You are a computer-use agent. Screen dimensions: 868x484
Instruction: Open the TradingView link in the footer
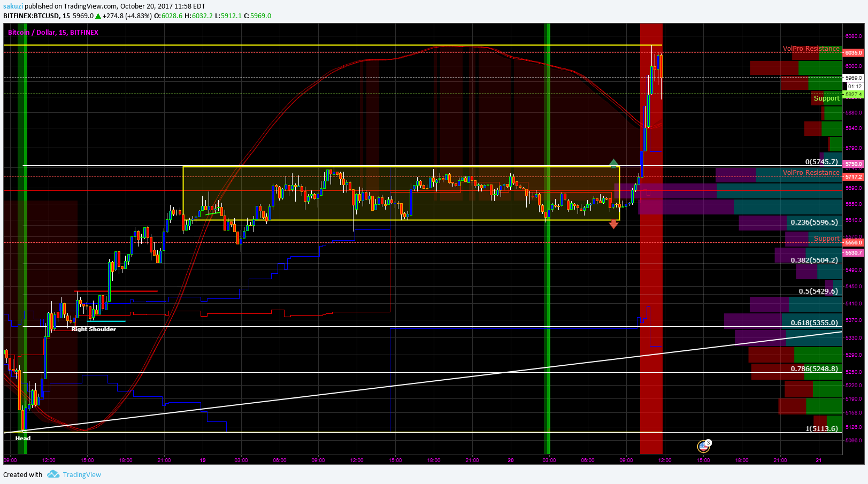82,474
